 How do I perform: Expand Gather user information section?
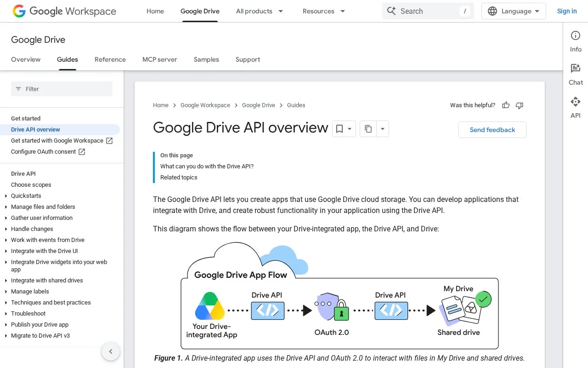click(x=6, y=218)
